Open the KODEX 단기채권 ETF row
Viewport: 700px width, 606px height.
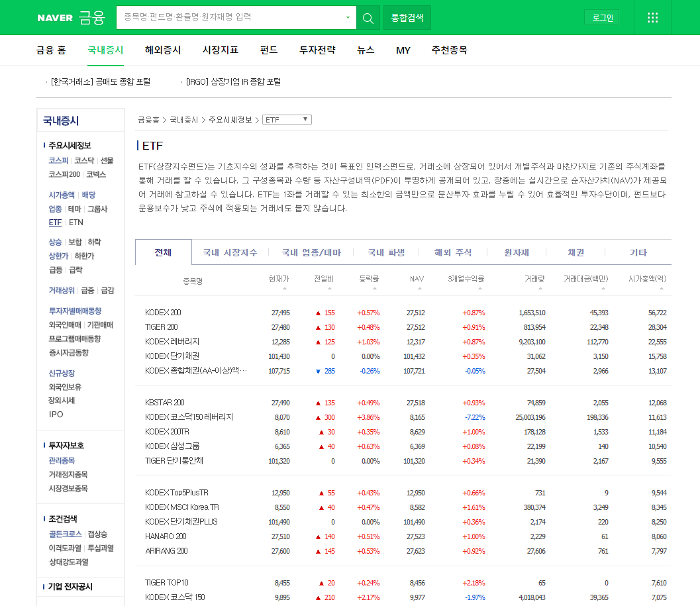click(172, 356)
